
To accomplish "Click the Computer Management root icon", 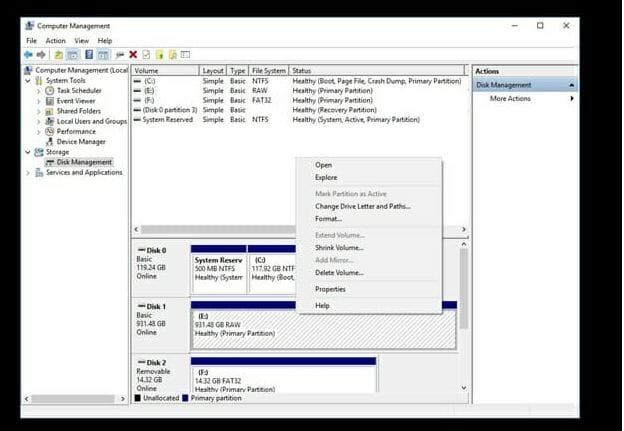I will 28,70.
